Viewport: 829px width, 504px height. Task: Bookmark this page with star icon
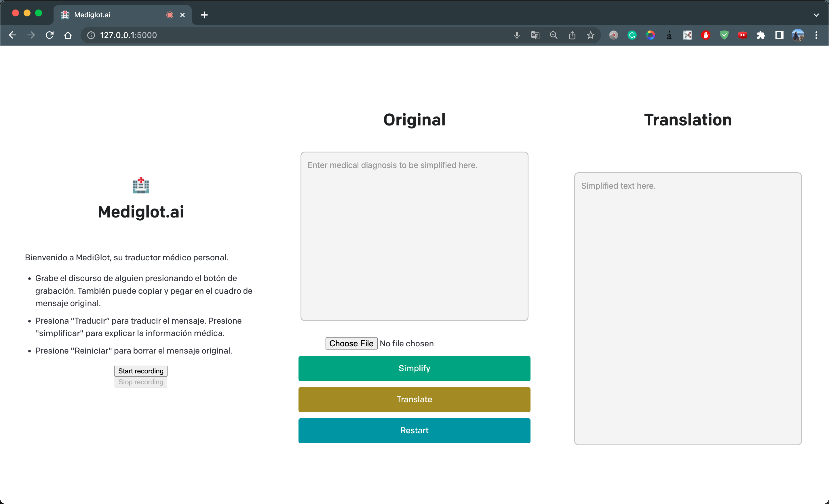click(x=590, y=35)
